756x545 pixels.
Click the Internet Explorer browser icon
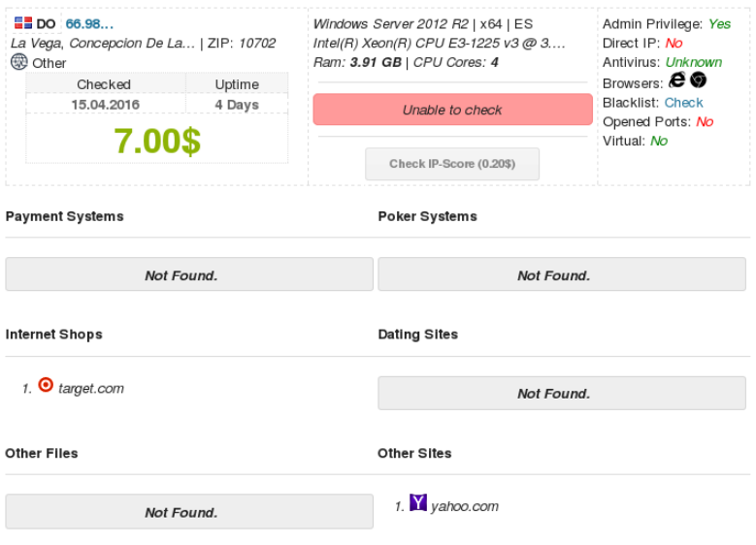tap(677, 80)
